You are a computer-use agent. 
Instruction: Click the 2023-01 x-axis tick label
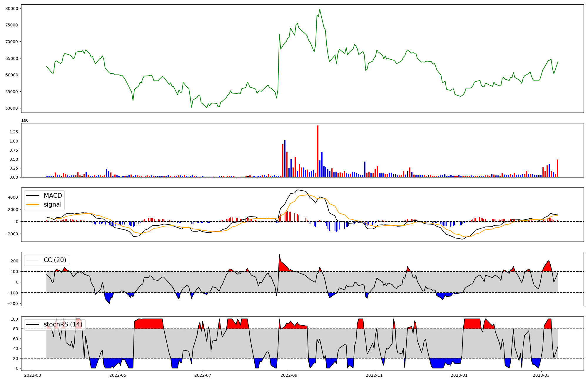[x=459, y=375]
